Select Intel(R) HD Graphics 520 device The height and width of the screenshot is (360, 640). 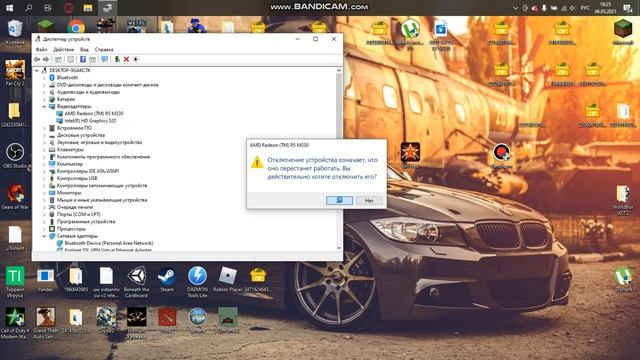[x=90, y=121]
